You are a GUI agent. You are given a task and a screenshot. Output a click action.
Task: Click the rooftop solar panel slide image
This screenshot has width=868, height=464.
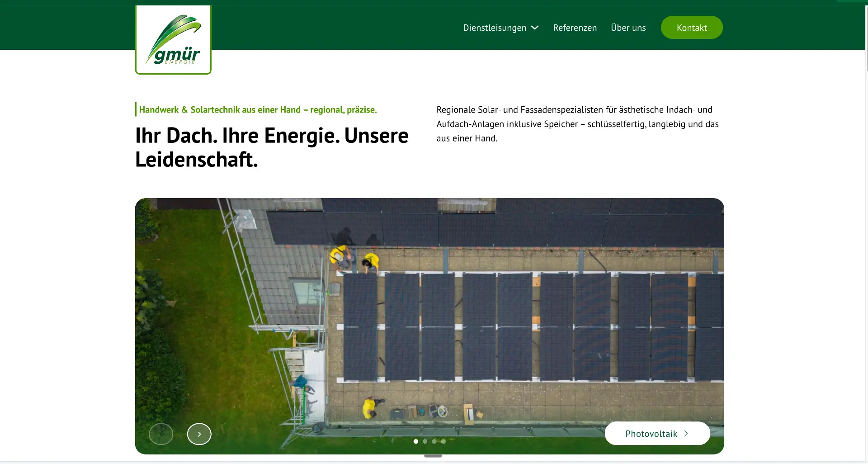click(429, 326)
